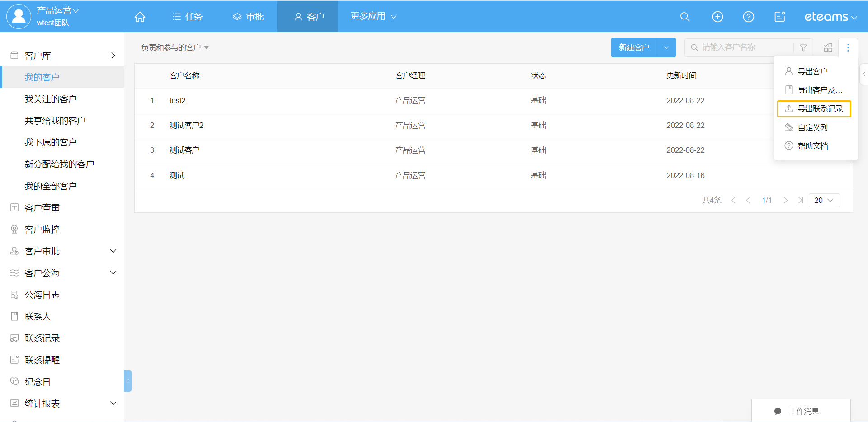Viewport: 868px width, 422px height.
Task: Click the plus circle quick-create icon
Action: pos(717,17)
